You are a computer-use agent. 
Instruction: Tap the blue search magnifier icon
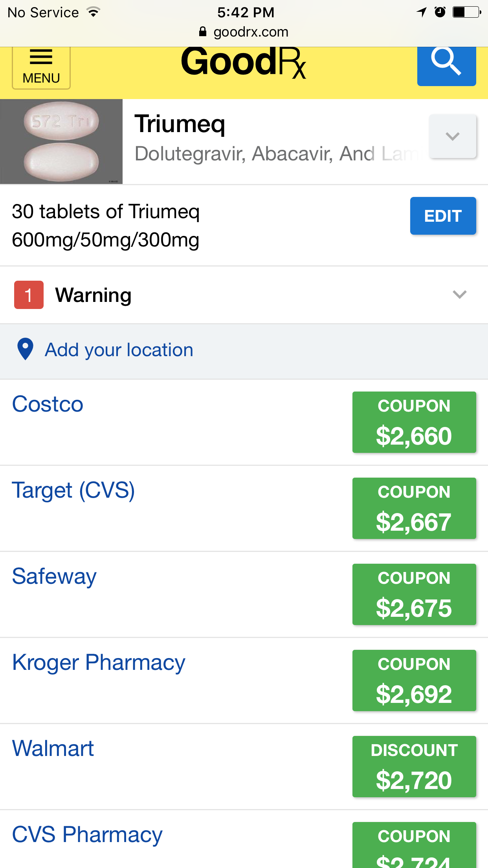(x=446, y=63)
